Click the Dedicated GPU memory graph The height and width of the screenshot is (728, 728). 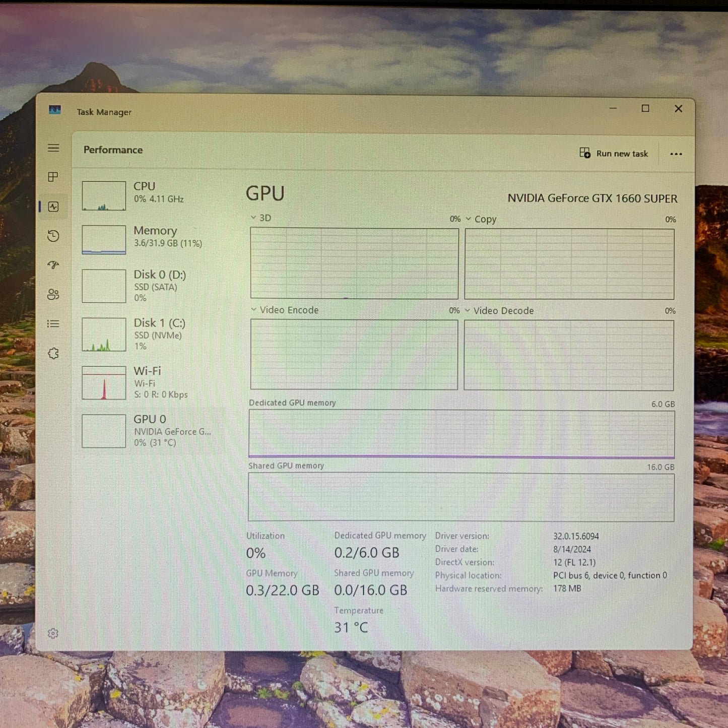461,433
